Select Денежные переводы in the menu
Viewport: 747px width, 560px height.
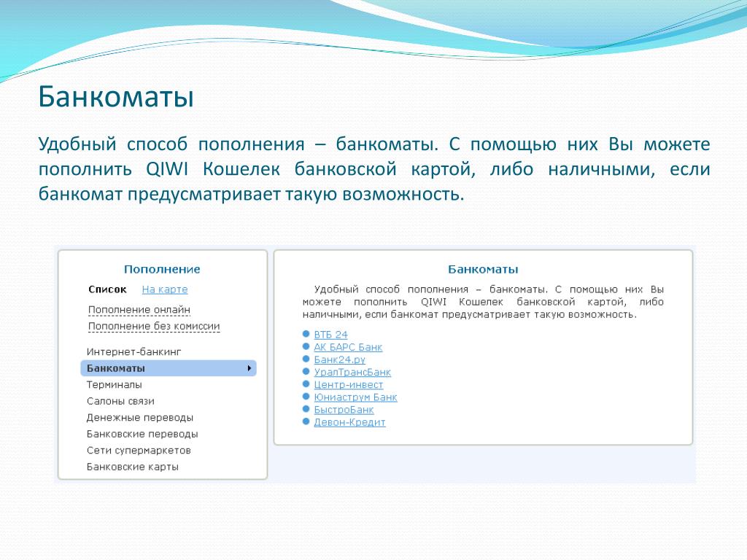click(x=140, y=418)
